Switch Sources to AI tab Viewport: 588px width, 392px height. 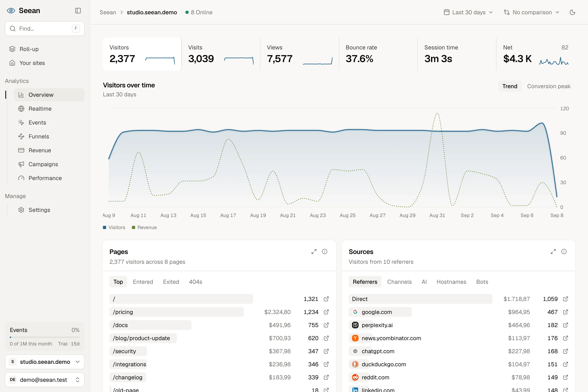424,282
